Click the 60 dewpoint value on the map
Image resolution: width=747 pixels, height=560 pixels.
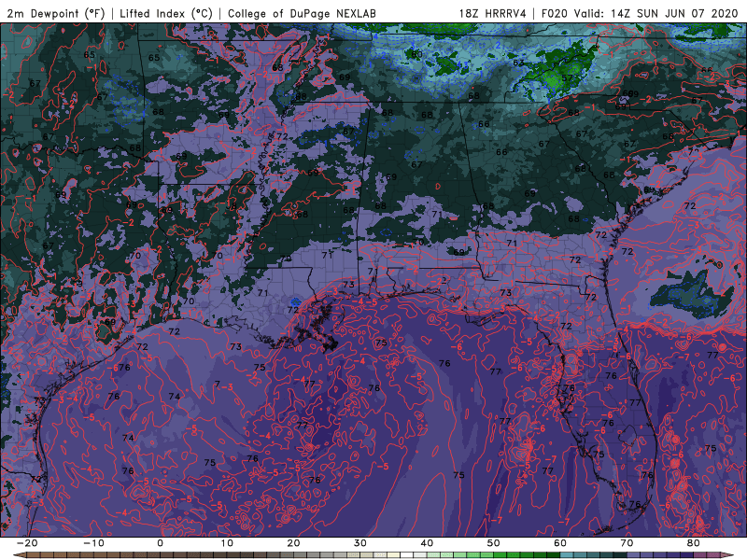click(x=416, y=54)
